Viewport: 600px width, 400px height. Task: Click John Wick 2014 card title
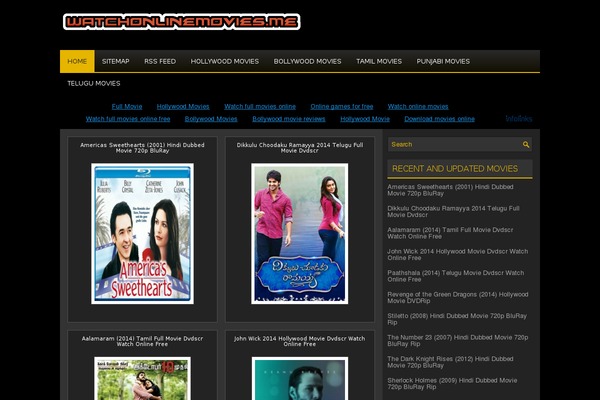(300, 341)
